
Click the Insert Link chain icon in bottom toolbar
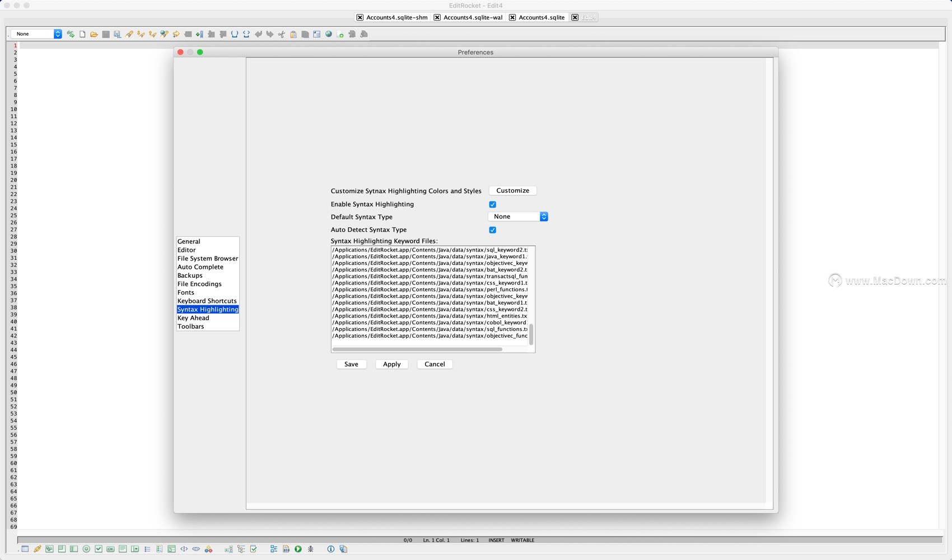pos(38,549)
